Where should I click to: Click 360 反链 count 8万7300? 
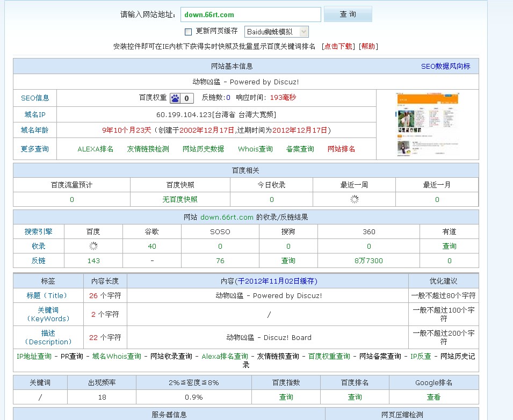(369, 260)
